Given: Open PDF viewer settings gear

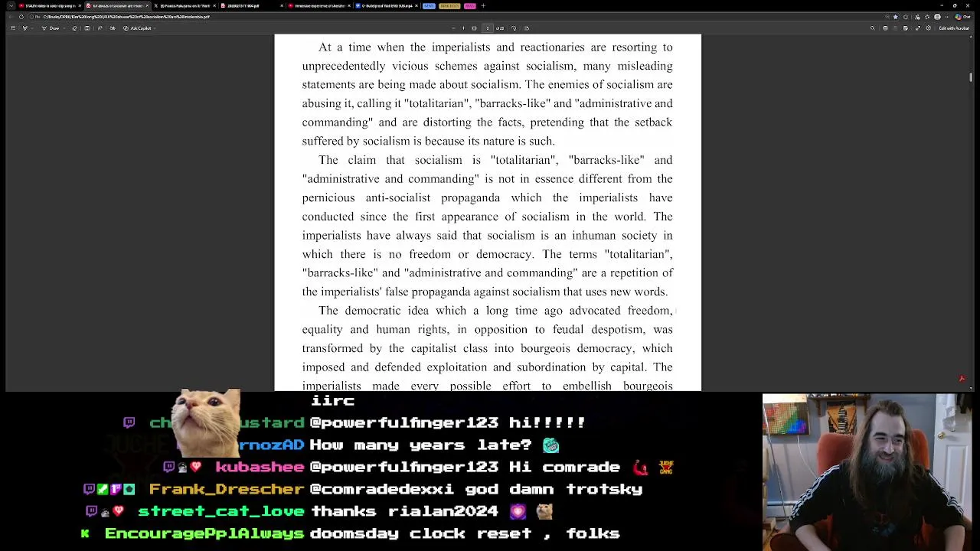Looking at the screenshot, I should click(x=929, y=28).
